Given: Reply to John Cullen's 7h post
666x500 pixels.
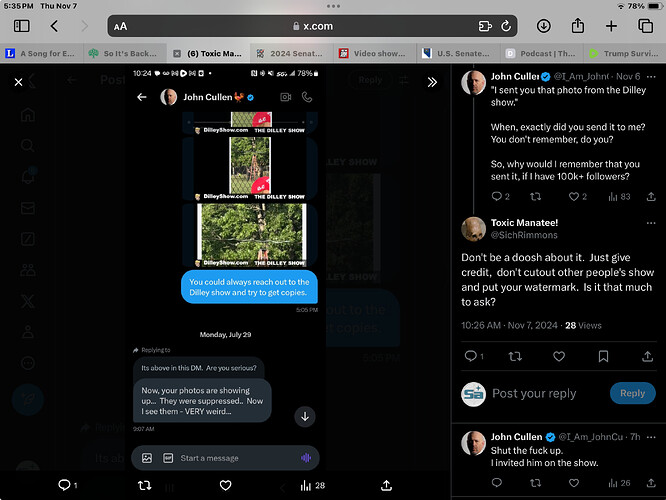Looking at the screenshot, I should point(497,483).
